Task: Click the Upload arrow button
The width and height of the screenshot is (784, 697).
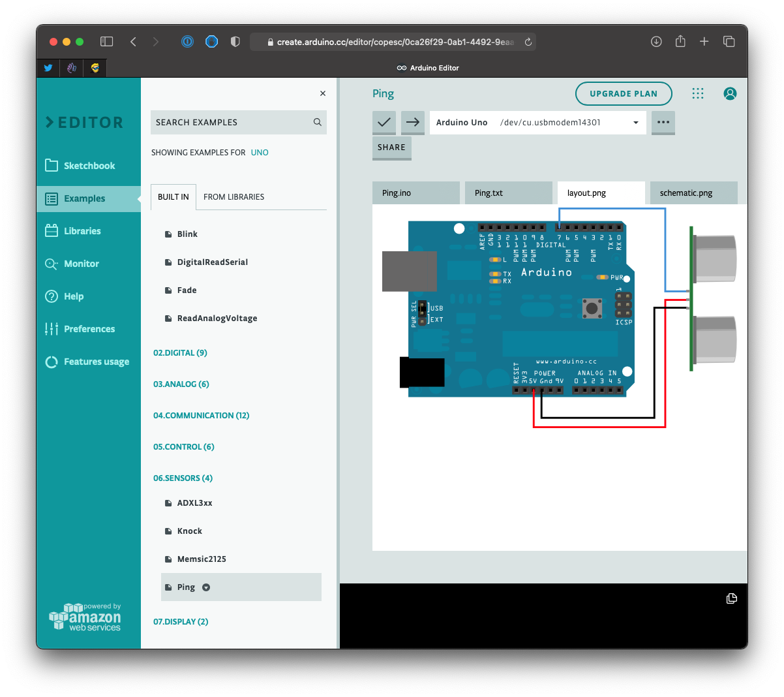Action: tap(412, 122)
